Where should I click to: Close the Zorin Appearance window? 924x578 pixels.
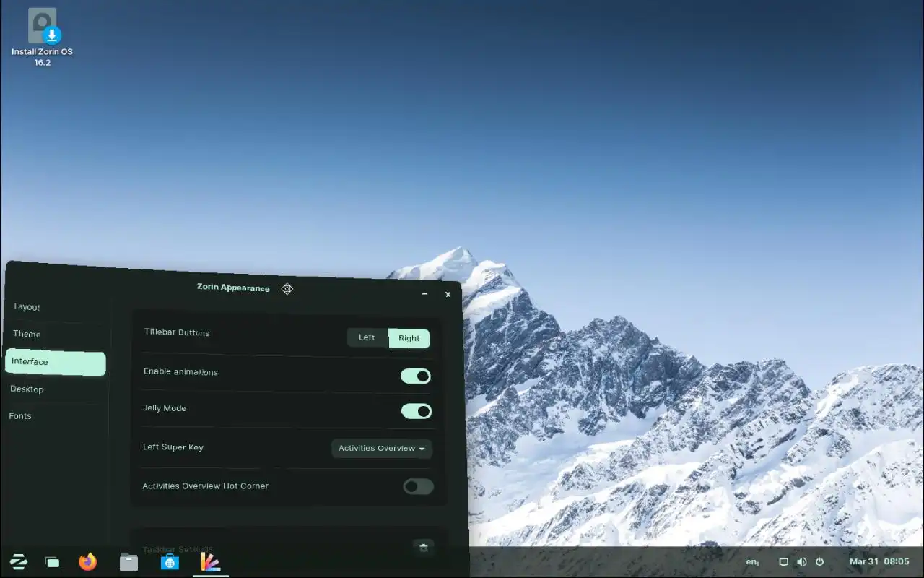448,295
